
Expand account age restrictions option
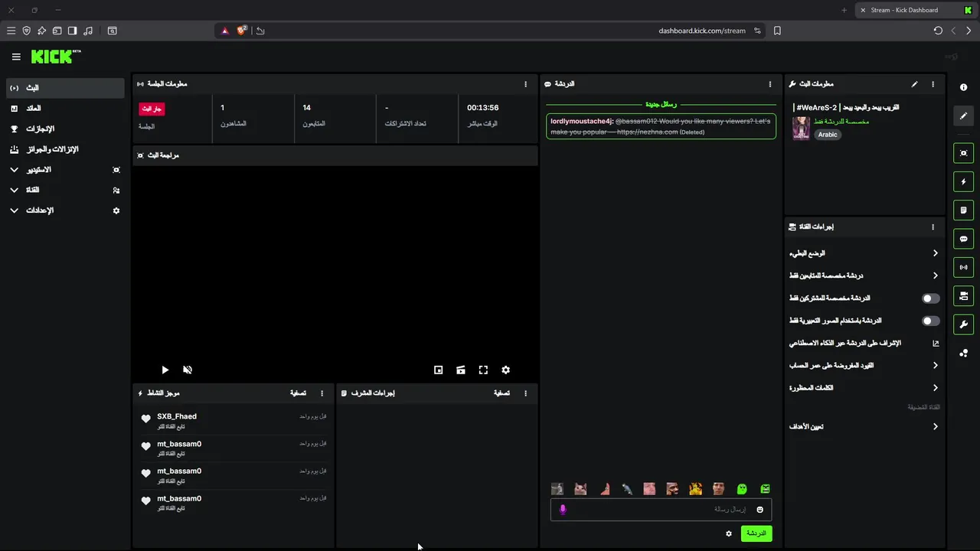pos(864,366)
